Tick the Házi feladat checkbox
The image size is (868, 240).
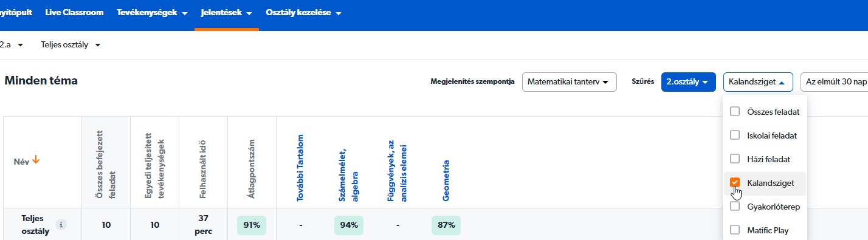[x=735, y=159]
